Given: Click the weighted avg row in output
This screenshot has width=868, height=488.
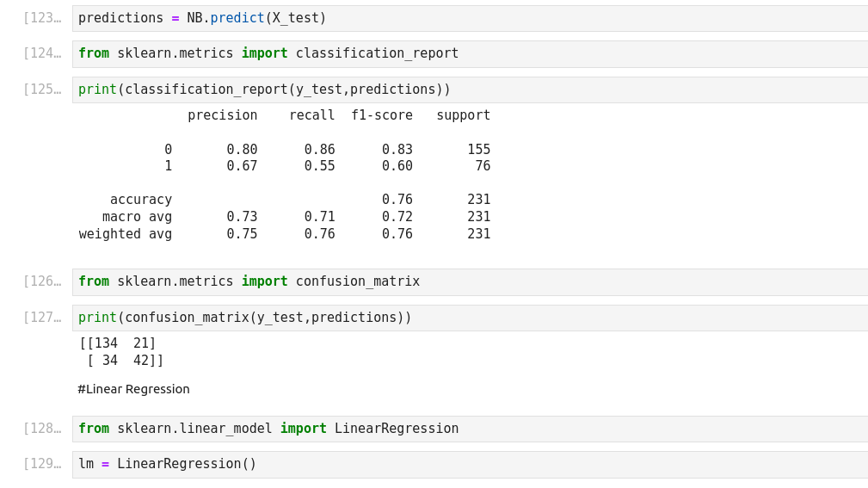Looking at the screenshot, I should pyautogui.click(x=126, y=234).
